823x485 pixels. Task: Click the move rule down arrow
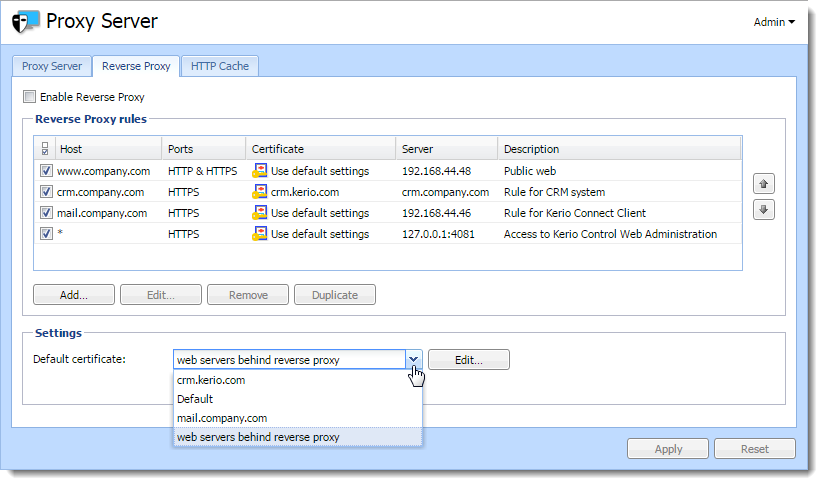(x=764, y=210)
